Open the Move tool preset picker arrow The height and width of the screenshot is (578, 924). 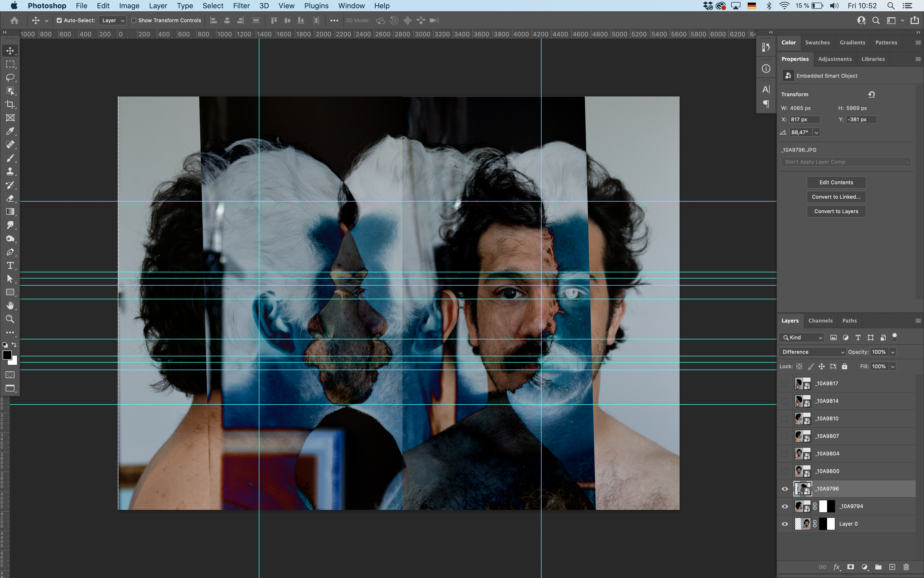coord(47,21)
